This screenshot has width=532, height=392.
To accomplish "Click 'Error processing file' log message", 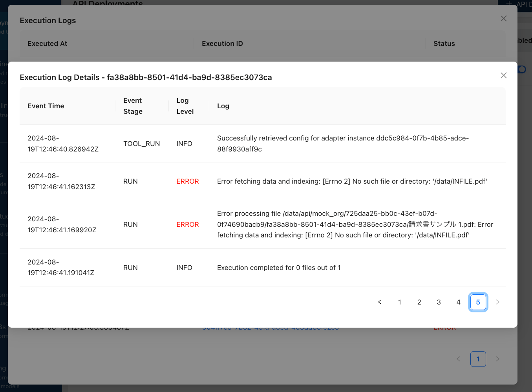I will coord(355,224).
